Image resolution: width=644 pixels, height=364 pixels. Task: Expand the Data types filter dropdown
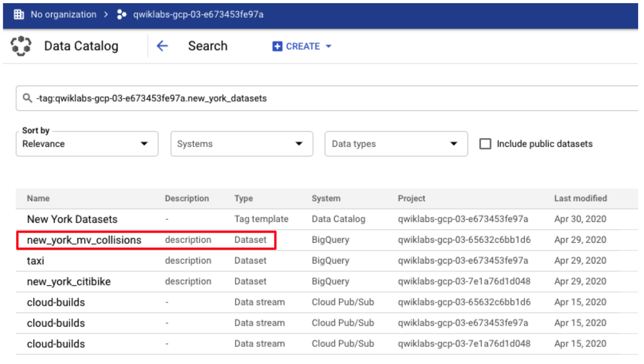[396, 144]
